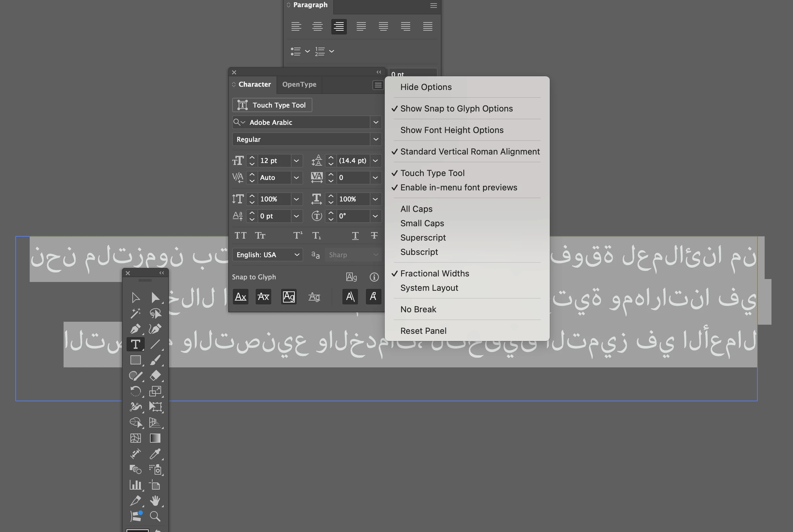Open the English: USA language dropdown
The image size is (793, 532).
(x=267, y=255)
